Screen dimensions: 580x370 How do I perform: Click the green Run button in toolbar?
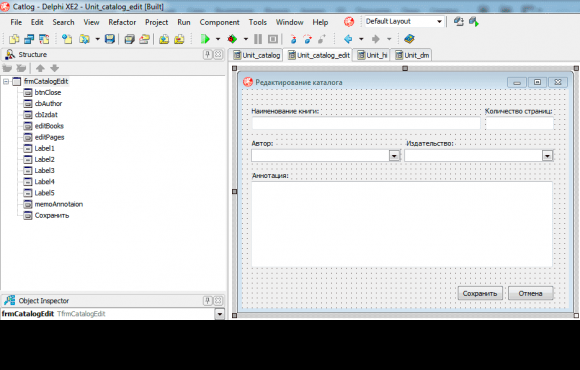tap(205, 39)
